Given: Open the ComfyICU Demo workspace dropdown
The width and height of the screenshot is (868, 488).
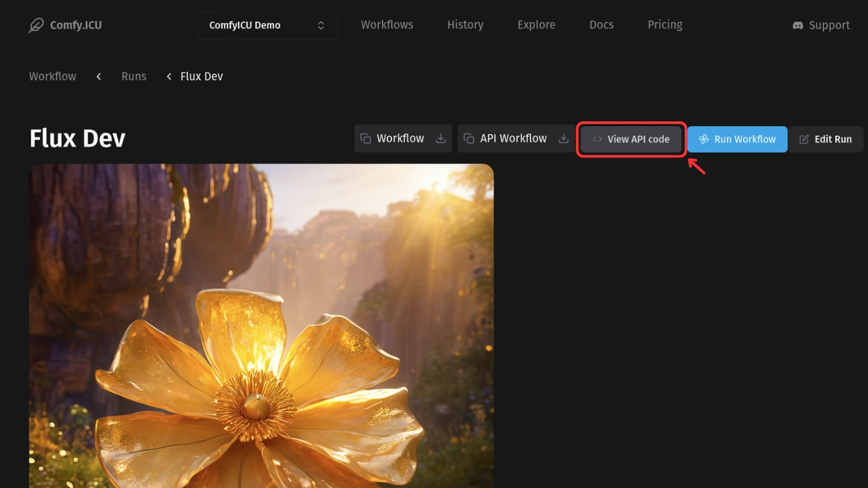Looking at the screenshot, I should (x=268, y=25).
